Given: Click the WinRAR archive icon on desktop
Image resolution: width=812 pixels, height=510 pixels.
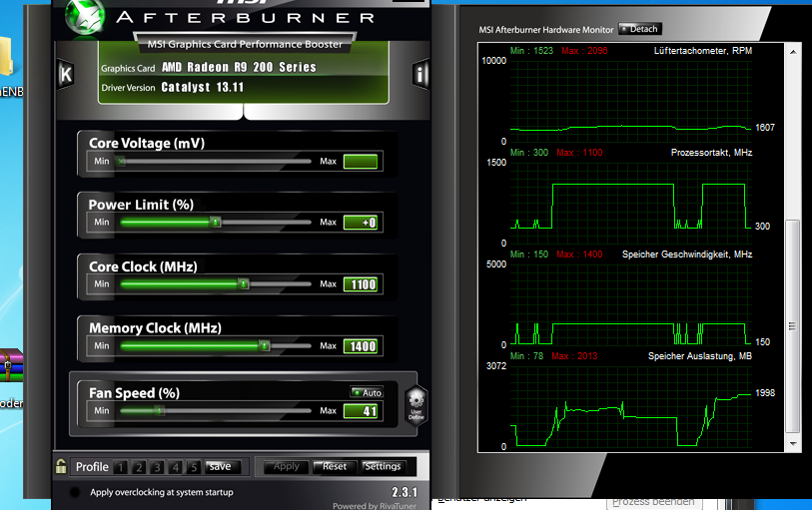Looking at the screenshot, I should [11, 365].
